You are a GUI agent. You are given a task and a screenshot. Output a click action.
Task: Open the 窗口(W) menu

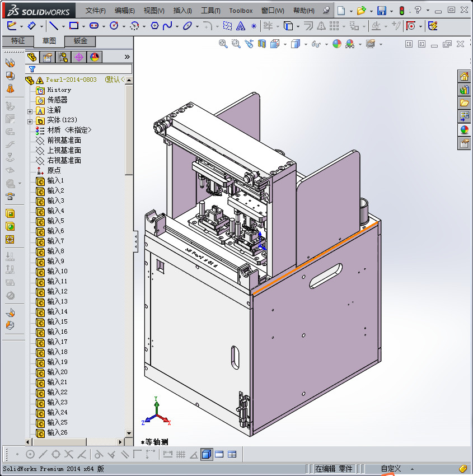coord(273,11)
